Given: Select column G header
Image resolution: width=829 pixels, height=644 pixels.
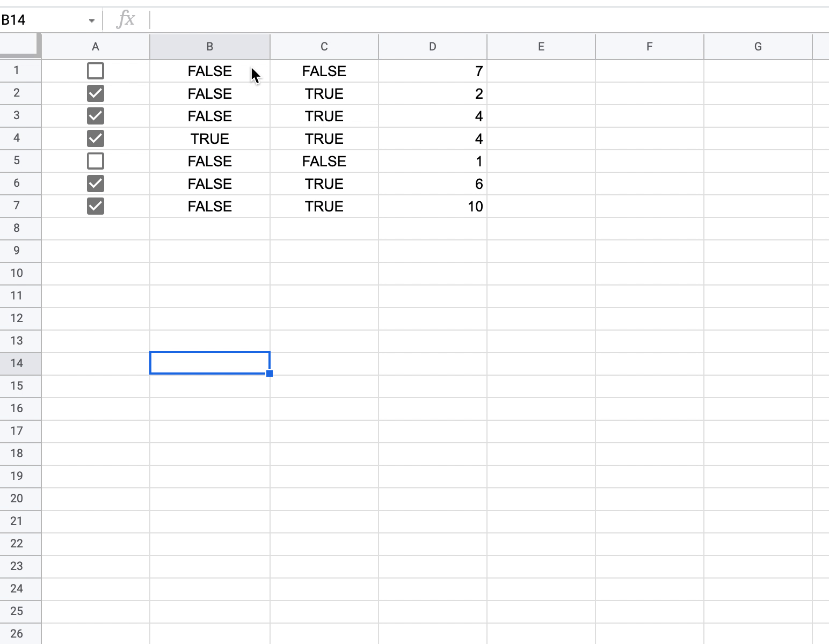Looking at the screenshot, I should click(758, 47).
